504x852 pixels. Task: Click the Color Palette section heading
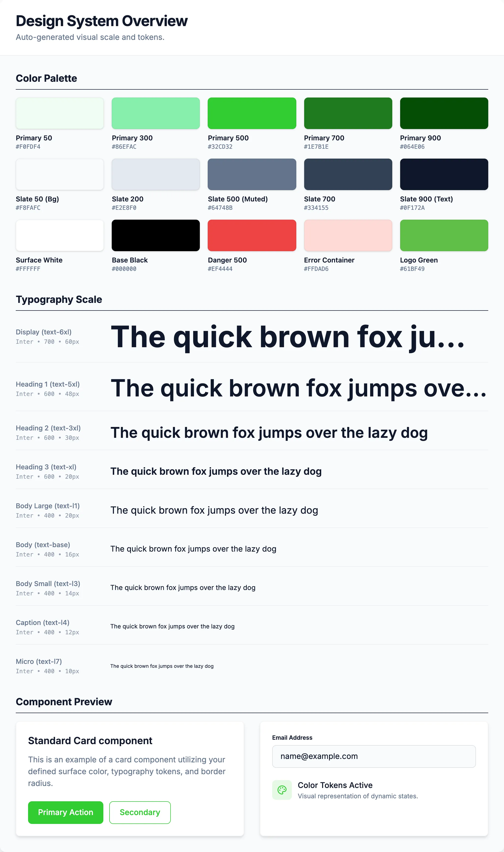(x=47, y=78)
